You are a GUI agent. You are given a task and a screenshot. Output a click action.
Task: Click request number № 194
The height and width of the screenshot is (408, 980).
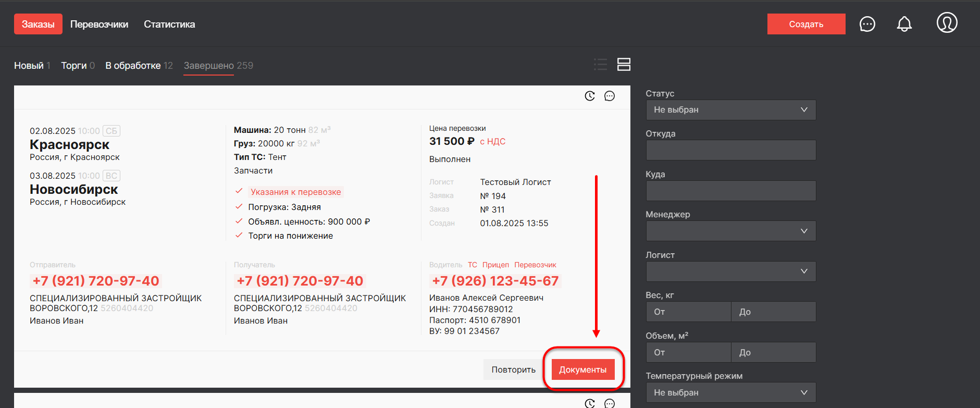pos(493,196)
